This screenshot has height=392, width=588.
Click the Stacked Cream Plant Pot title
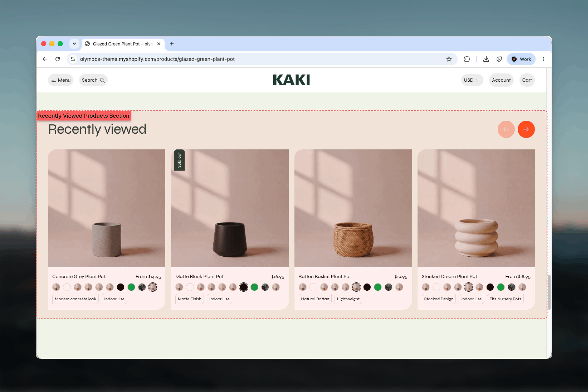449,277
